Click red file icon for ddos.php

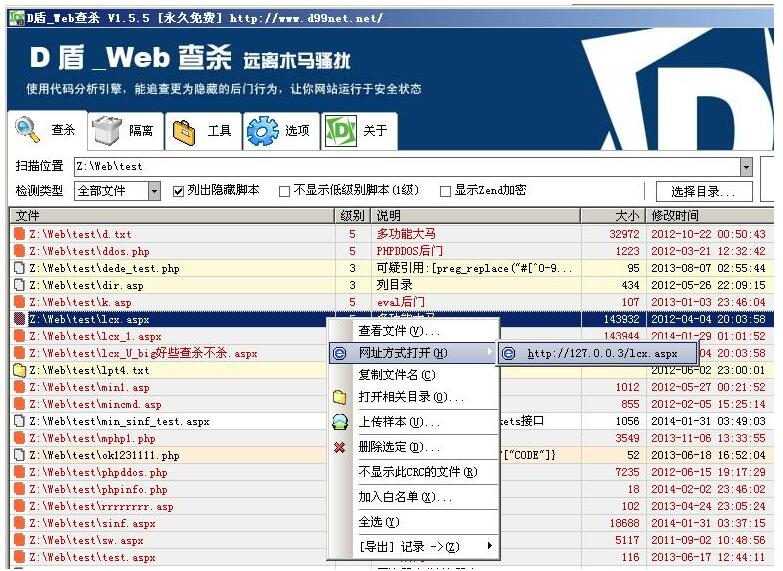click(19, 251)
